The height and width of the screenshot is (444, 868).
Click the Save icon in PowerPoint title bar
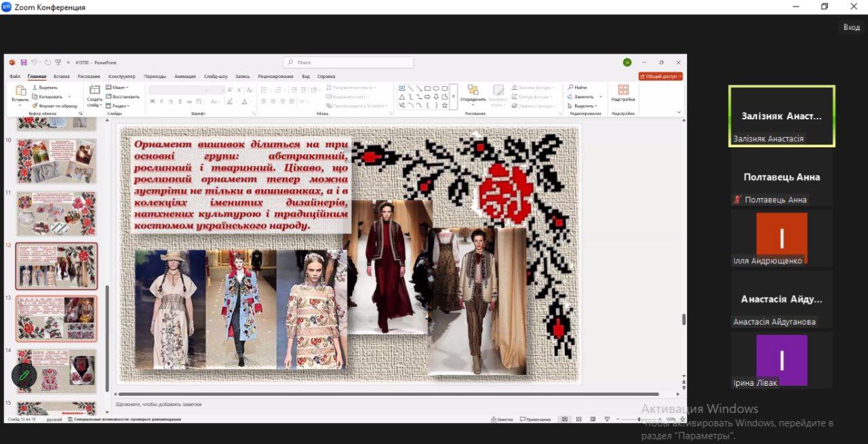click(x=24, y=62)
